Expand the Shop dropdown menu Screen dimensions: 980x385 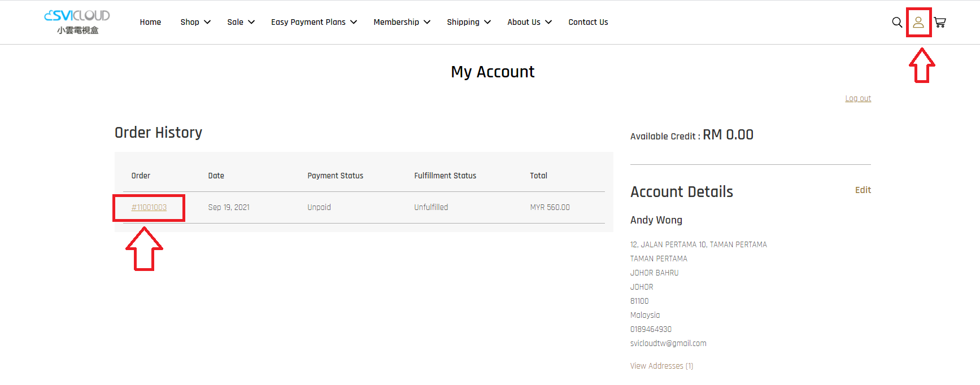195,22
